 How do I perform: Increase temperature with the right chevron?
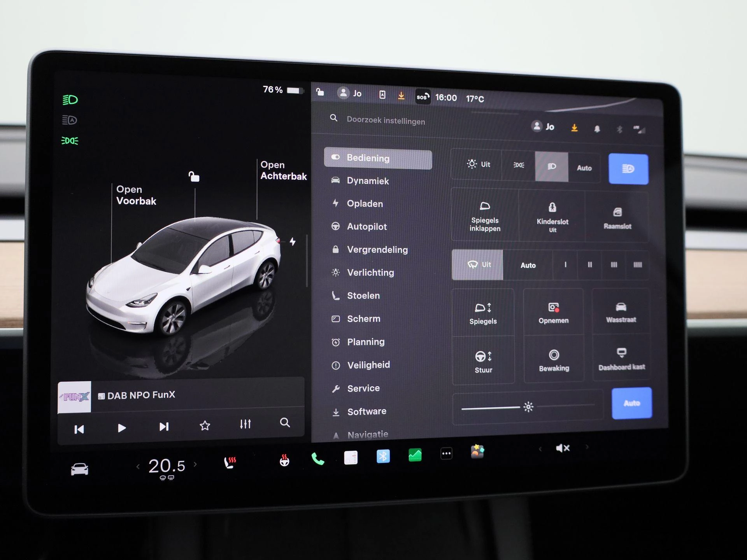pyautogui.click(x=195, y=464)
